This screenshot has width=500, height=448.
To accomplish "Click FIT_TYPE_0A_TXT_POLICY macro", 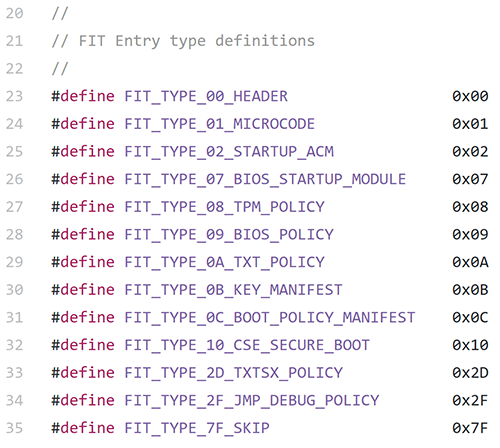I will tap(224, 263).
